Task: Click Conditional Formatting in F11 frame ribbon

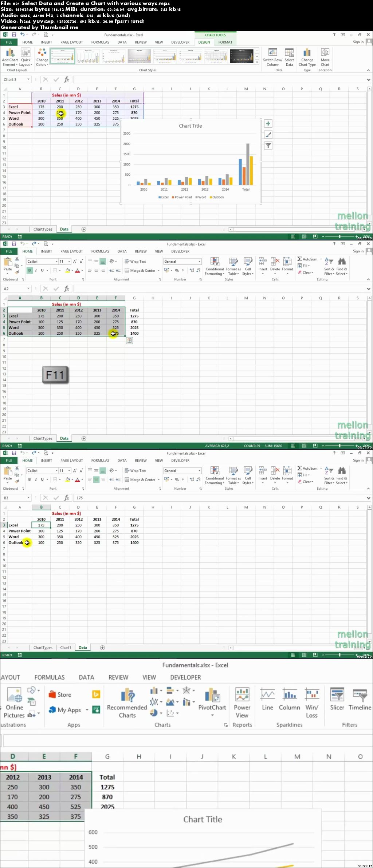Action: pos(215,267)
